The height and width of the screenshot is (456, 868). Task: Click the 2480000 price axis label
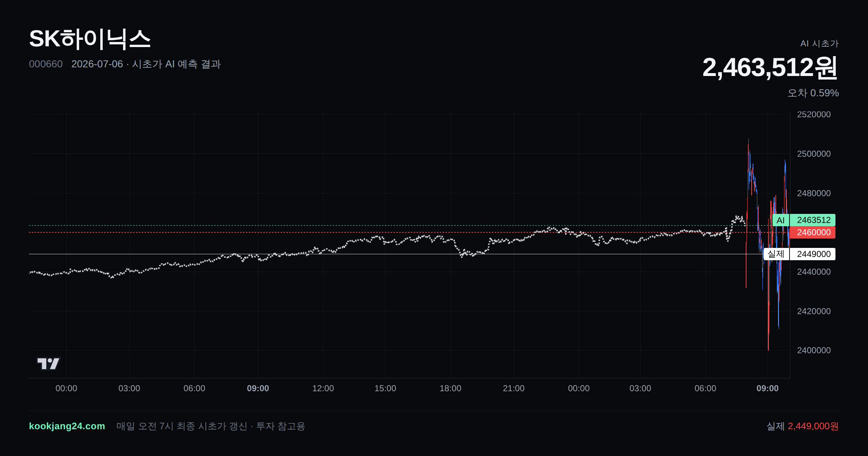pos(814,193)
